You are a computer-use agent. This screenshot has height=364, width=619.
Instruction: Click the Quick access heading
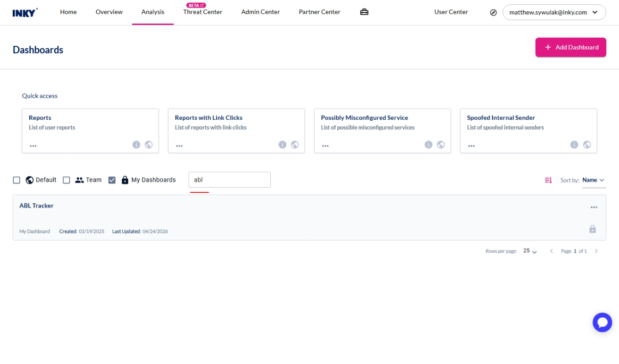40,96
